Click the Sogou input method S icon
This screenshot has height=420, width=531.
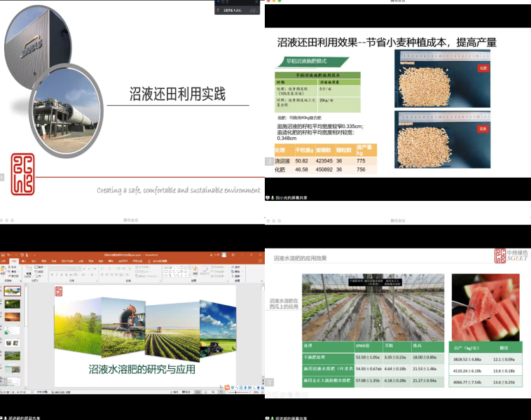point(227,388)
